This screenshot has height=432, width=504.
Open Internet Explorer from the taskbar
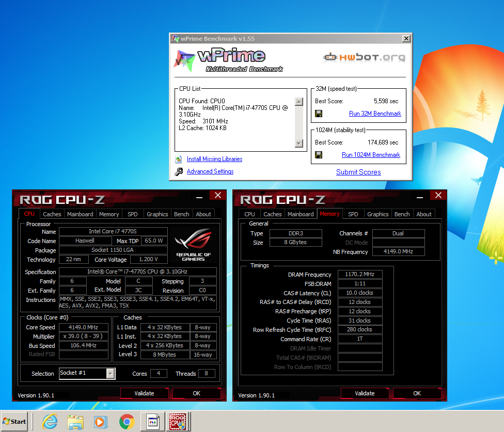coord(50,422)
